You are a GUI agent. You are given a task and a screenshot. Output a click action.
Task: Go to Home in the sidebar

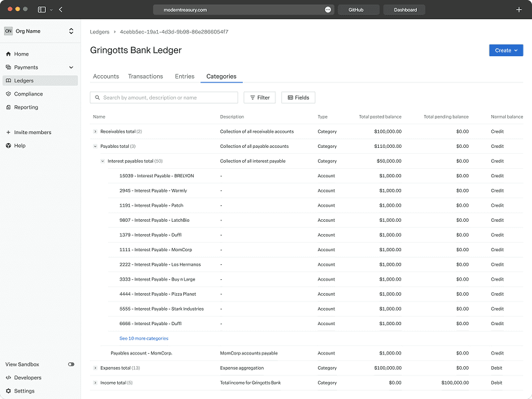40,54
